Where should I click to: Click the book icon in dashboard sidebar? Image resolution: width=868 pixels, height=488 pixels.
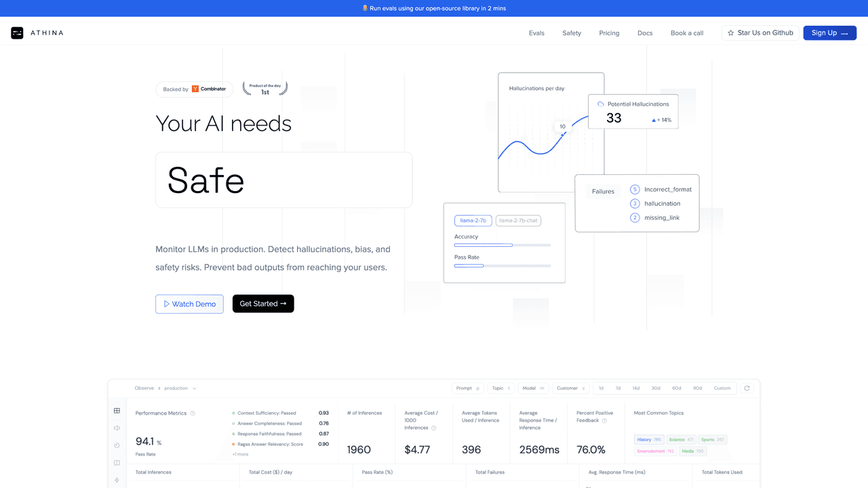(117, 463)
